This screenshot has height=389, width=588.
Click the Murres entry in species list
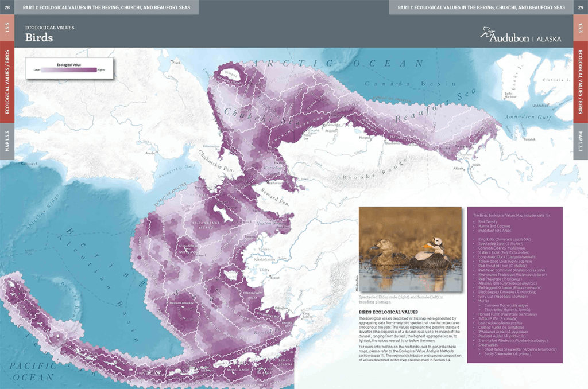coord(485,301)
